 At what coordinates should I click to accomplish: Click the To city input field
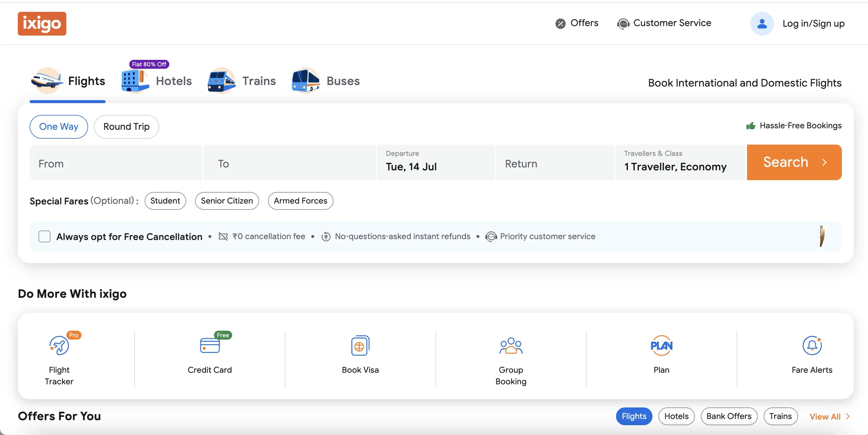289,162
